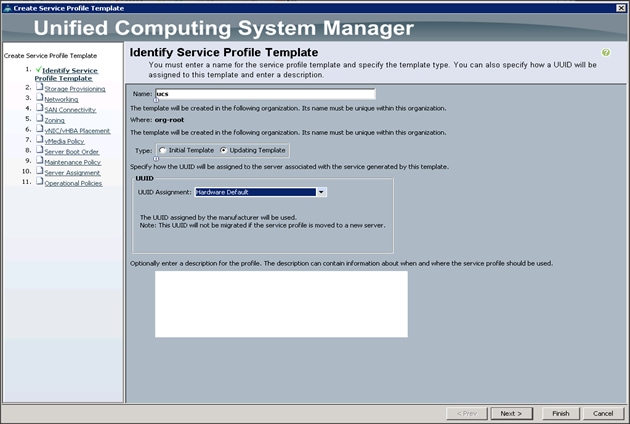Click the page icon beside Storage Provisioning
Image resolution: width=630 pixels, height=424 pixels.
click(39, 87)
